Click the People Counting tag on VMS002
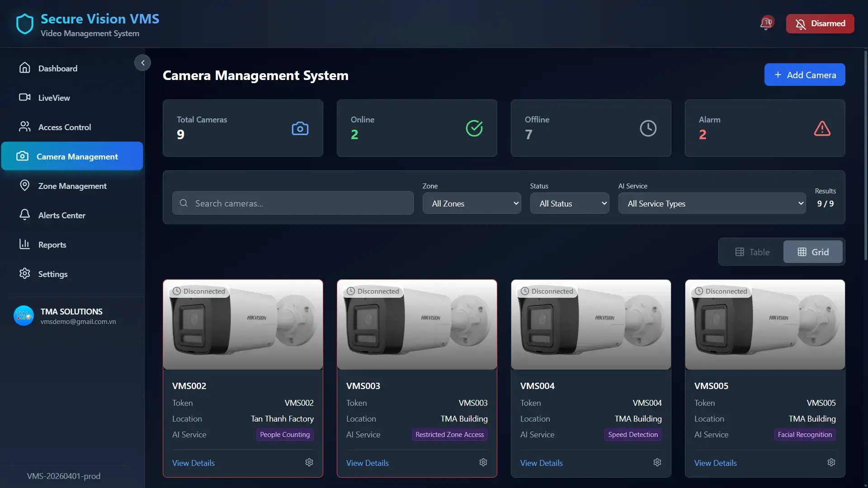 [x=285, y=434]
